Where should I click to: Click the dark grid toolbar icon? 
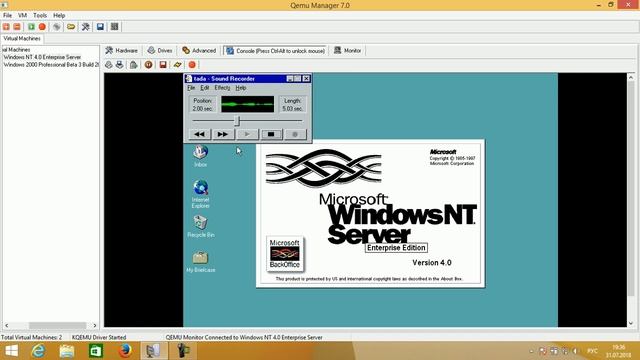tap(115, 27)
